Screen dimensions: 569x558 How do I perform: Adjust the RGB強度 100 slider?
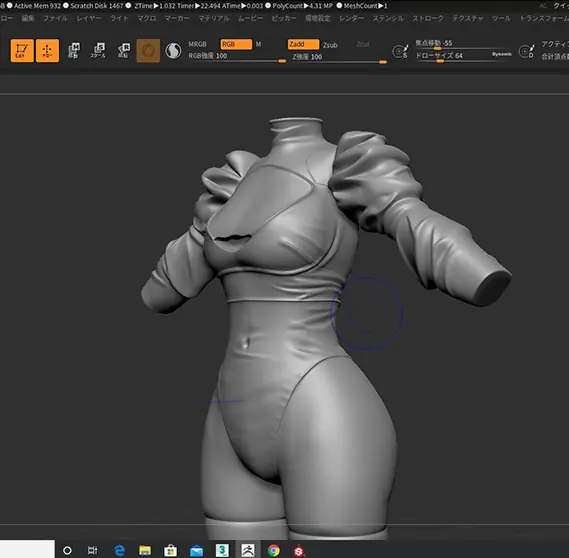pos(237,57)
